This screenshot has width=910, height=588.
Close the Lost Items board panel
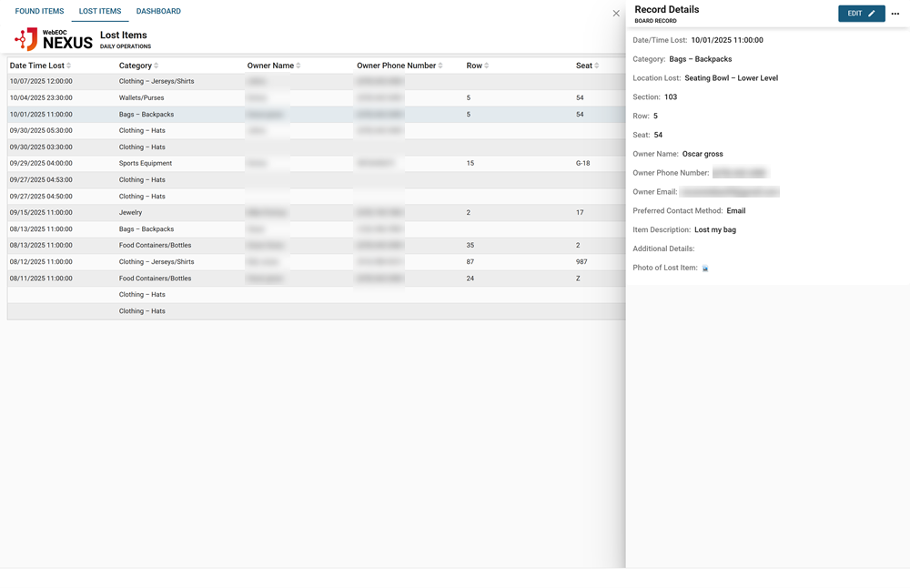(x=616, y=14)
